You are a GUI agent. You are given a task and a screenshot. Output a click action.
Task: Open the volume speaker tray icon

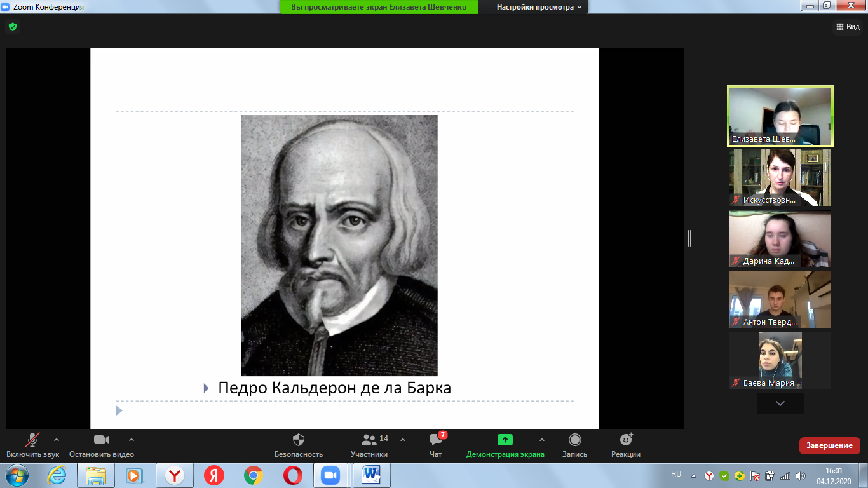point(800,475)
